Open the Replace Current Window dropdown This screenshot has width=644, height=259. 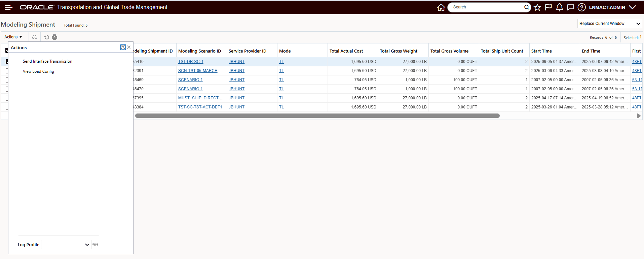point(610,24)
